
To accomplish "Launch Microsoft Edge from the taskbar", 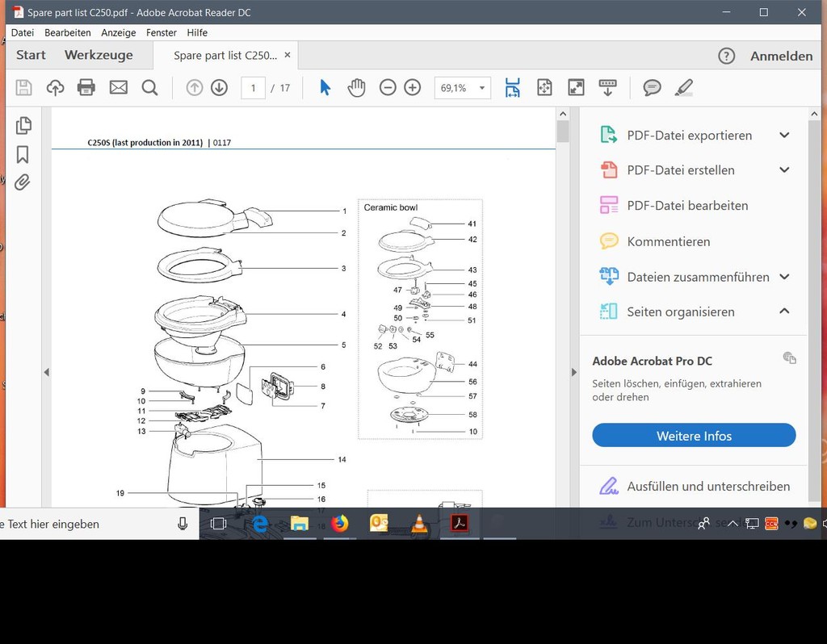I will pos(259,524).
